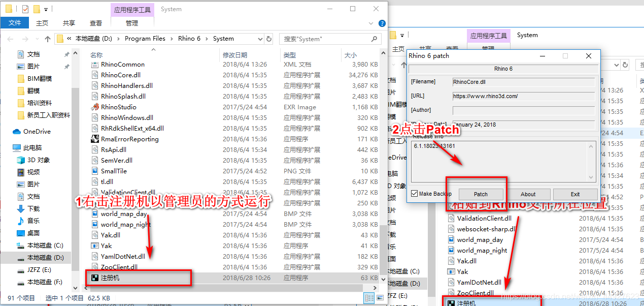Go up one folder level
This screenshot has height=306, width=644.
tap(48, 39)
